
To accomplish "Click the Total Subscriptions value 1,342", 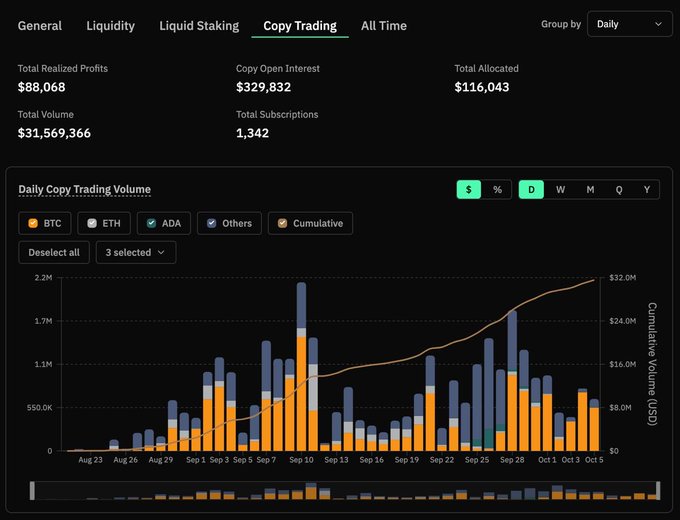I will pos(252,133).
